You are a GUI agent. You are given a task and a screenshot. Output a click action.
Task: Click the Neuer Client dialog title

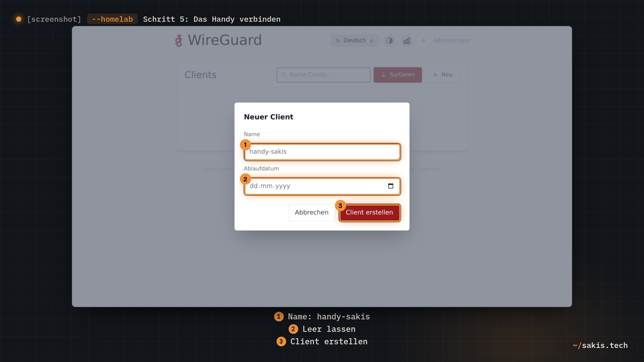click(x=268, y=117)
